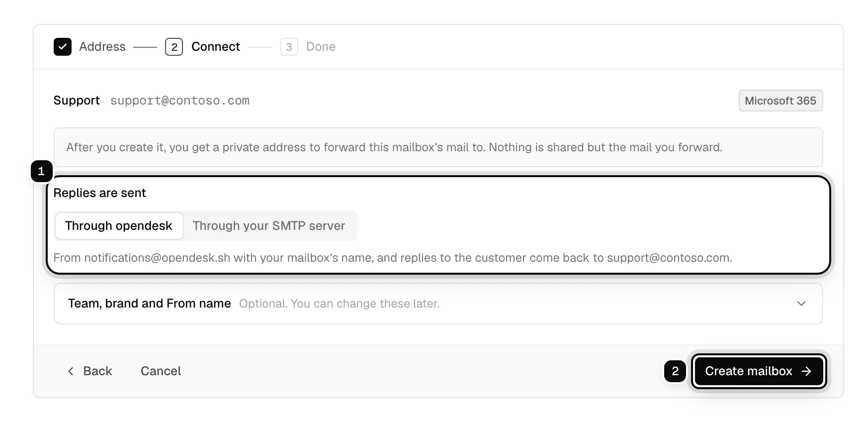This screenshot has width=868, height=422.
Task: Select the Connect step label
Action: [216, 47]
